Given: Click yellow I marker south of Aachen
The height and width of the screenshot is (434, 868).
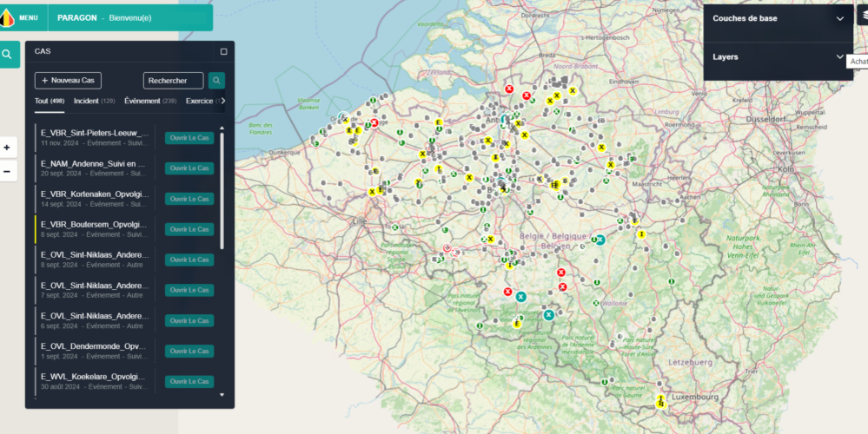Looking at the screenshot, I should 641,234.
